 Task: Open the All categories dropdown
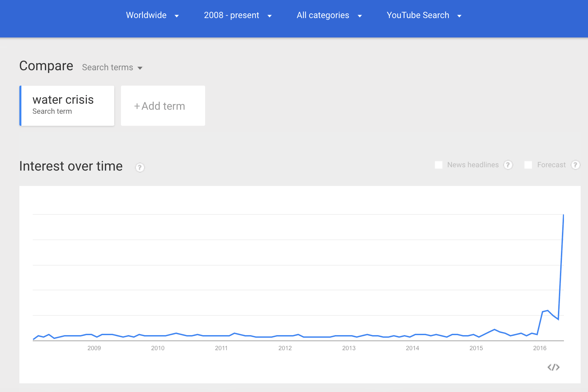coord(329,15)
